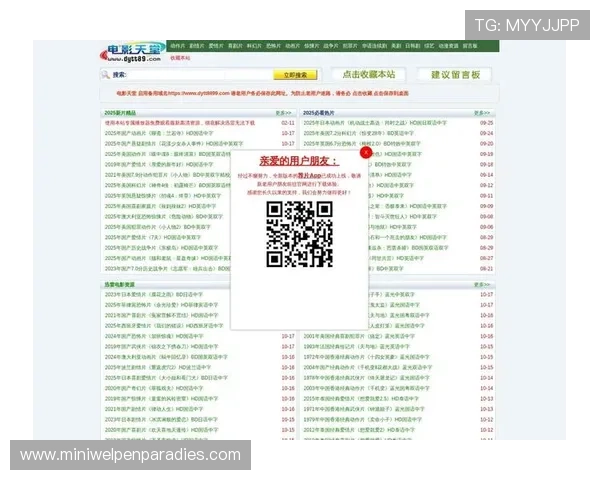Open 1972年中国香港经典动作片《十四女英豪》 entry
This screenshot has height=480, width=600.
367,357
